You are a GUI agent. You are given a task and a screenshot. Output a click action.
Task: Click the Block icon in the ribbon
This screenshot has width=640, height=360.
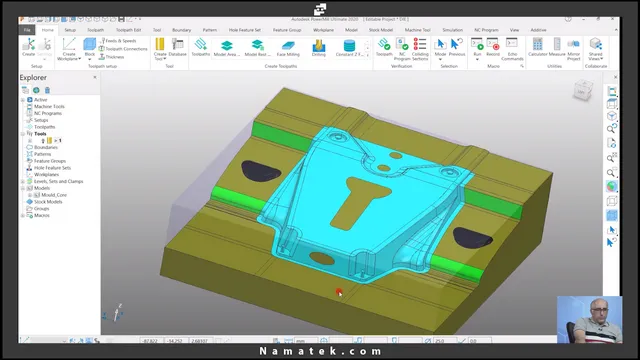[89, 47]
